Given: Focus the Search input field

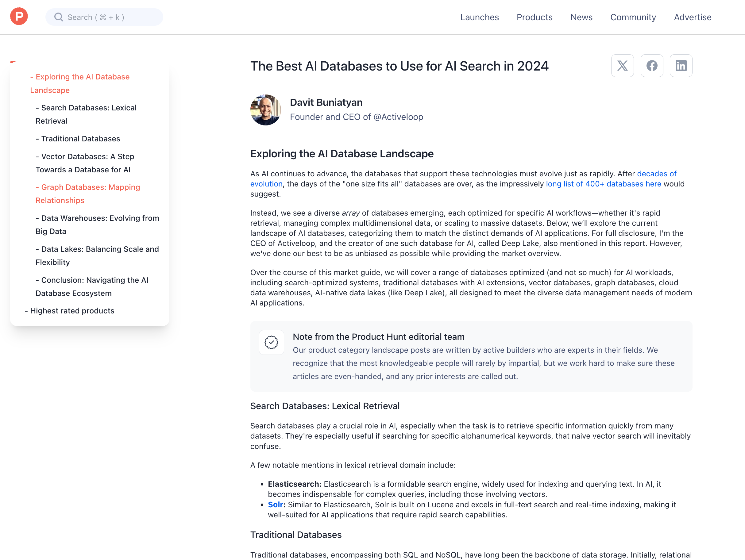Looking at the screenshot, I should (x=104, y=17).
